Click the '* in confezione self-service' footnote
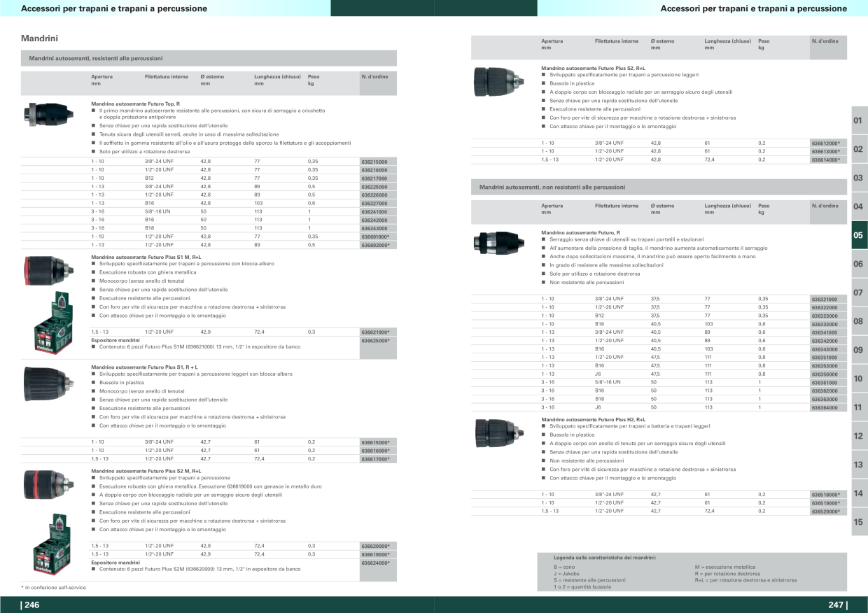This screenshot has width=868, height=613. tap(53, 588)
